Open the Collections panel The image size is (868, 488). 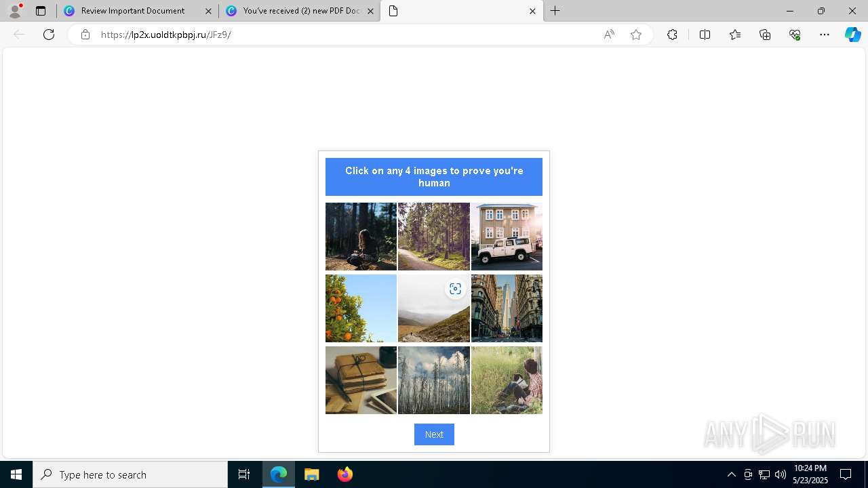pyautogui.click(x=765, y=35)
